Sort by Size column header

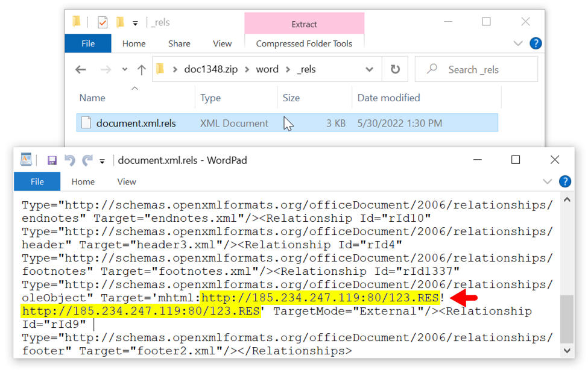click(x=291, y=98)
